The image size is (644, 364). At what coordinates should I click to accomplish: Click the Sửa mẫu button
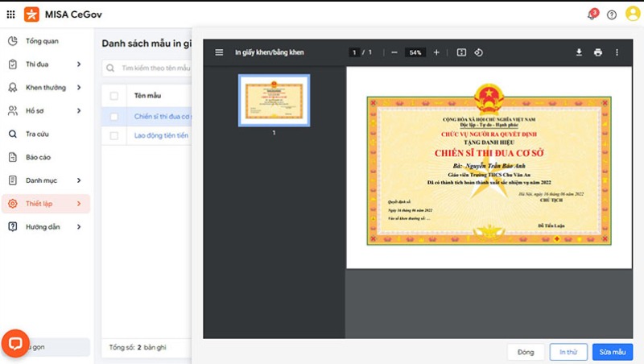click(x=612, y=352)
